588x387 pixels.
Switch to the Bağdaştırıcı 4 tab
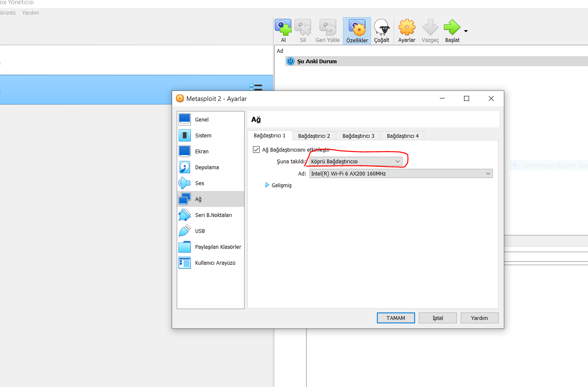point(403,136)
